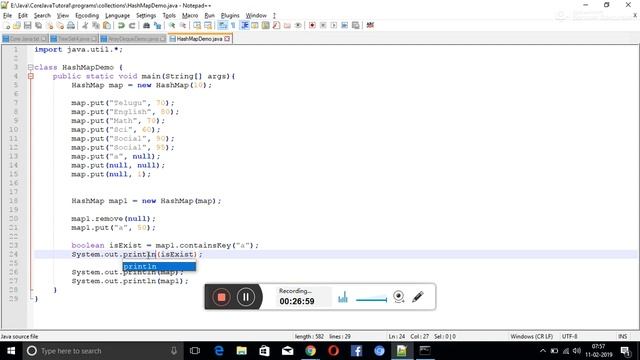Screen dimensions: 640x360
Task: Open the Macro menu
Action: point(190,16)
